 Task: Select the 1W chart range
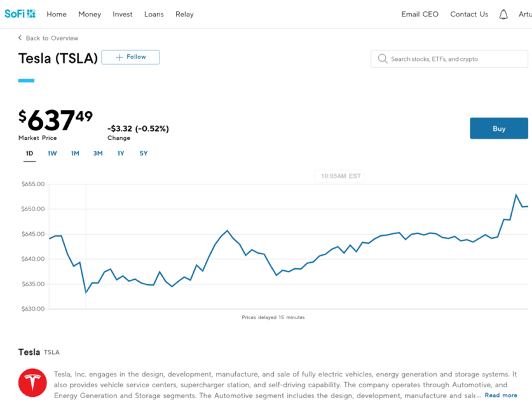point(52,153)
